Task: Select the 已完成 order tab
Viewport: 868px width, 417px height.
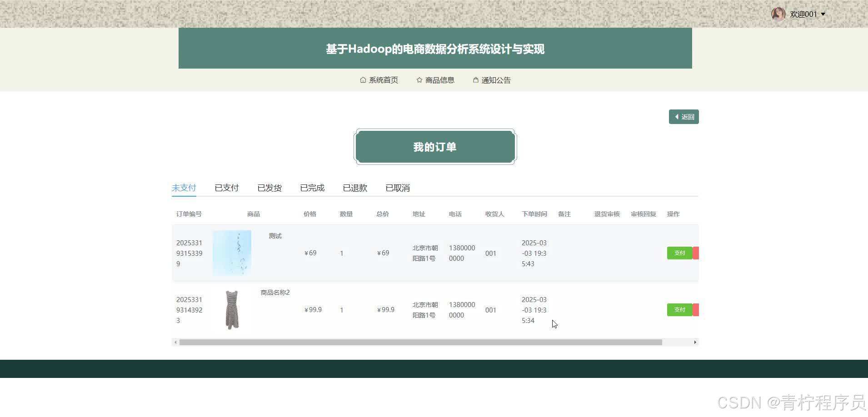Action: point(312,187)
